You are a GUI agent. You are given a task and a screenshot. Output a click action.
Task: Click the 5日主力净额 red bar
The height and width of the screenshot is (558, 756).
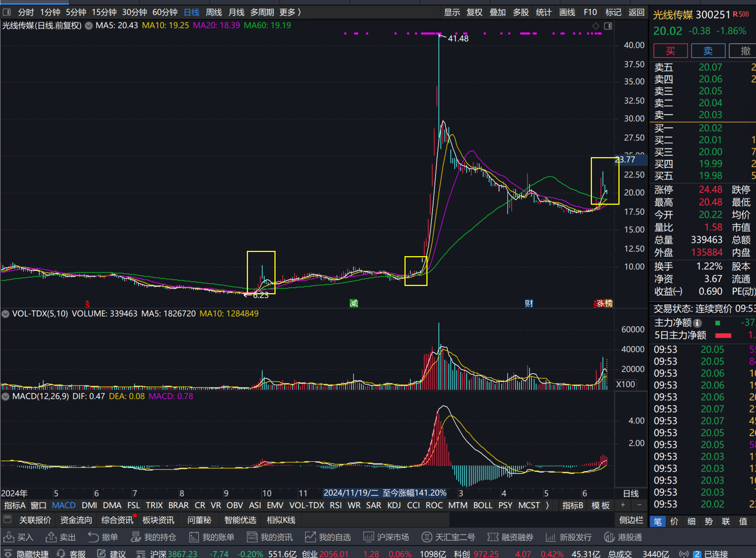723,335
